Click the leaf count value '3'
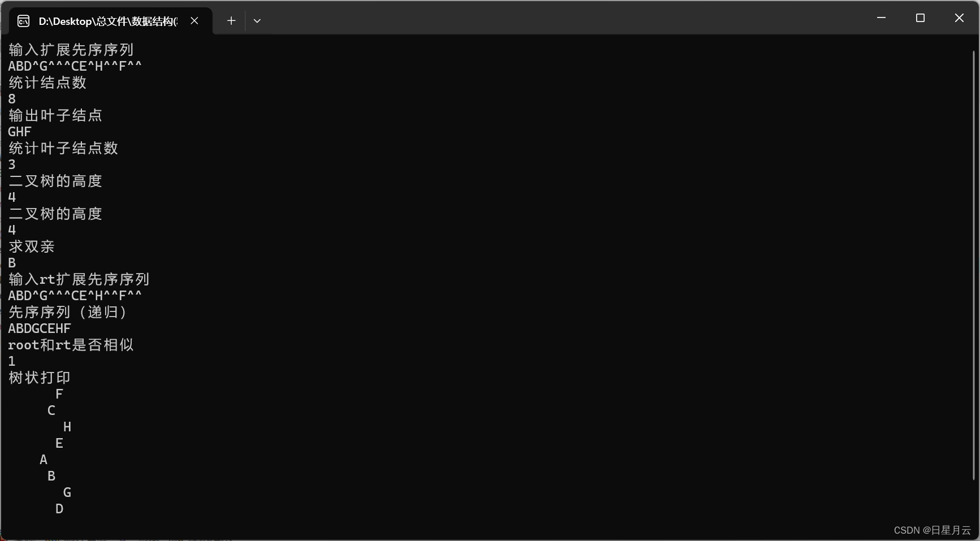 click(12, 165)
